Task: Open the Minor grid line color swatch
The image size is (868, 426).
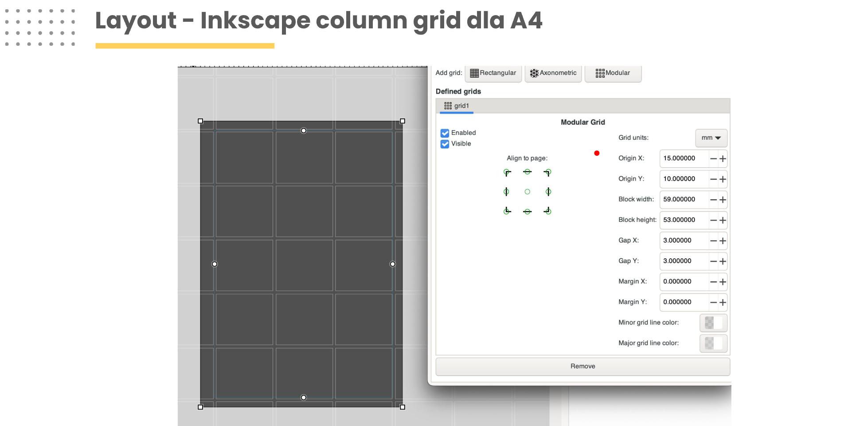Action: [713, 323]
